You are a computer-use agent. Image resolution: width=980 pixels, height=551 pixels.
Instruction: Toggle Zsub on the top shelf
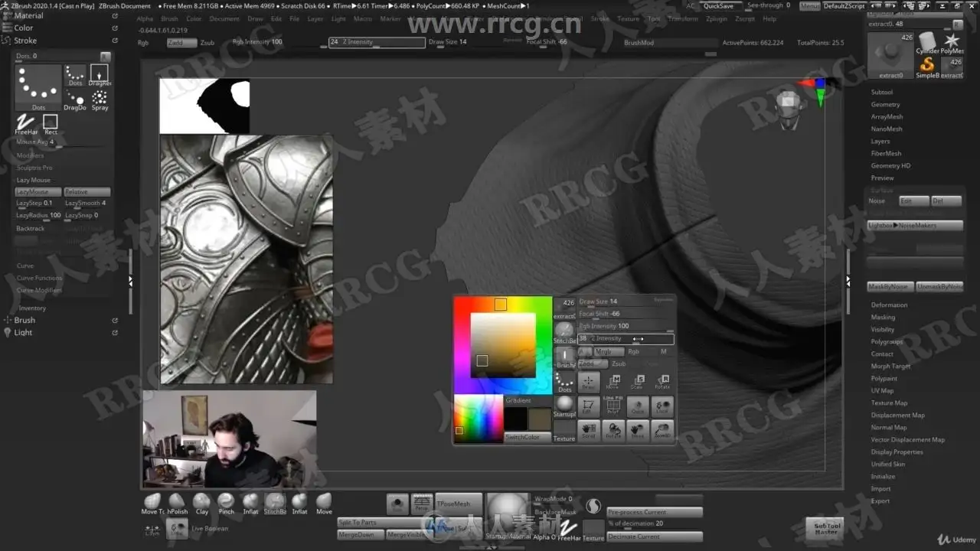[x=207, y=43]
